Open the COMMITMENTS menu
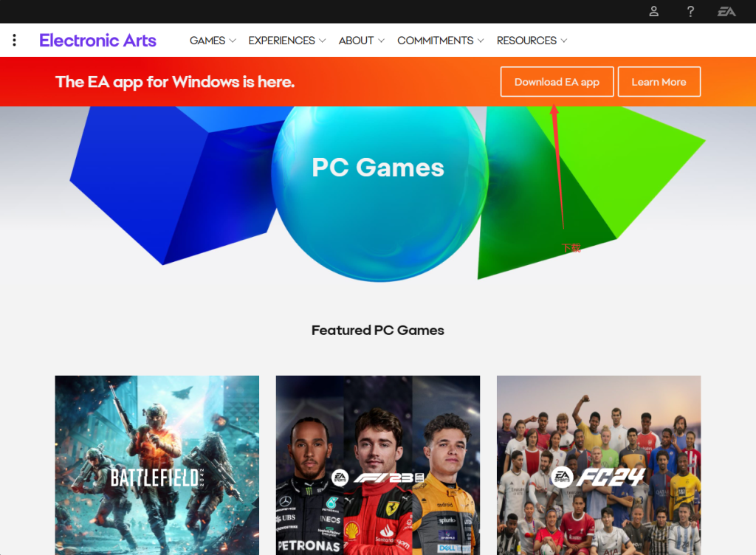This screenshot has height=555, width=756. point(440,41)
